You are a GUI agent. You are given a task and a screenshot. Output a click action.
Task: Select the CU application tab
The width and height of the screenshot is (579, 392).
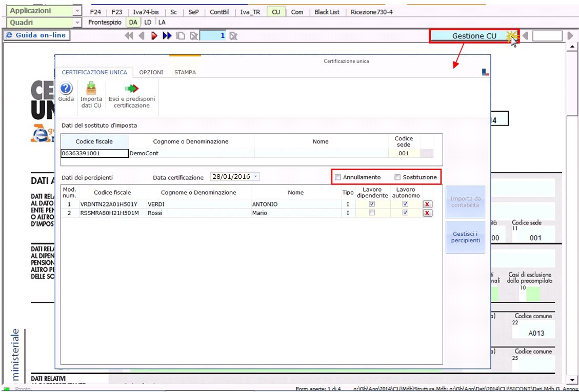[x=275, y=12]
